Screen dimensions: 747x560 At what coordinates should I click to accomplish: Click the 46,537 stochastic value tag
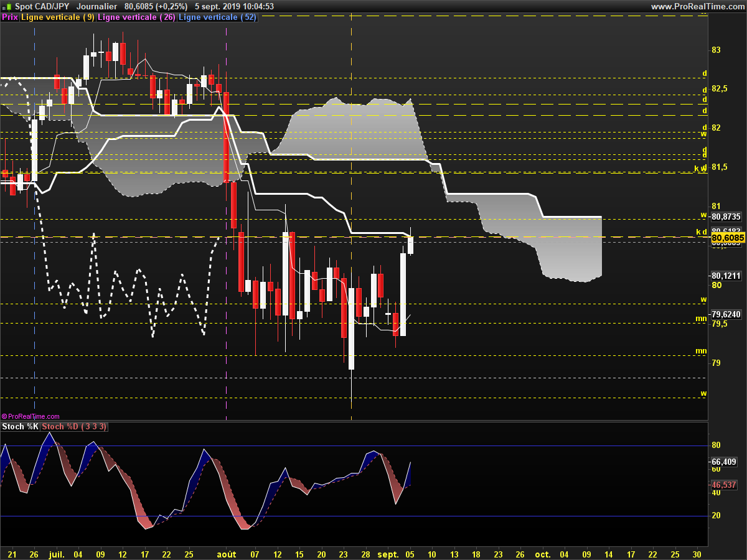coord(724,485)
